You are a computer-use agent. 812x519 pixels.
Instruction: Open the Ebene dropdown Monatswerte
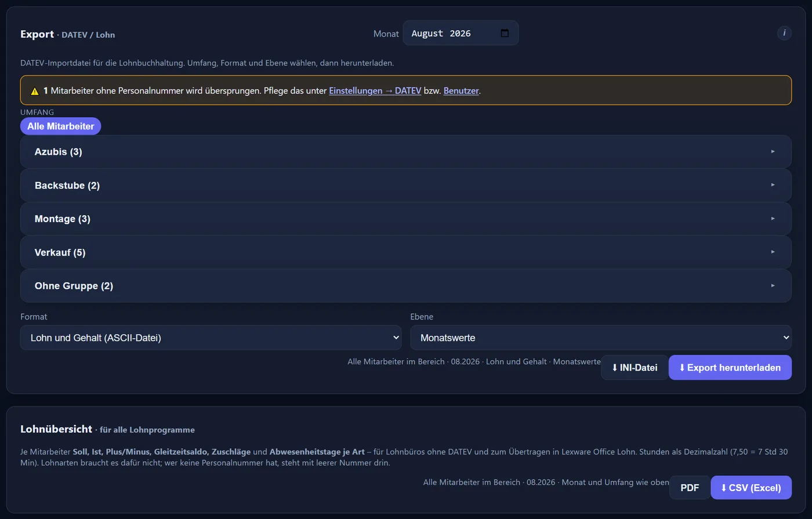(x=601, y=337)
